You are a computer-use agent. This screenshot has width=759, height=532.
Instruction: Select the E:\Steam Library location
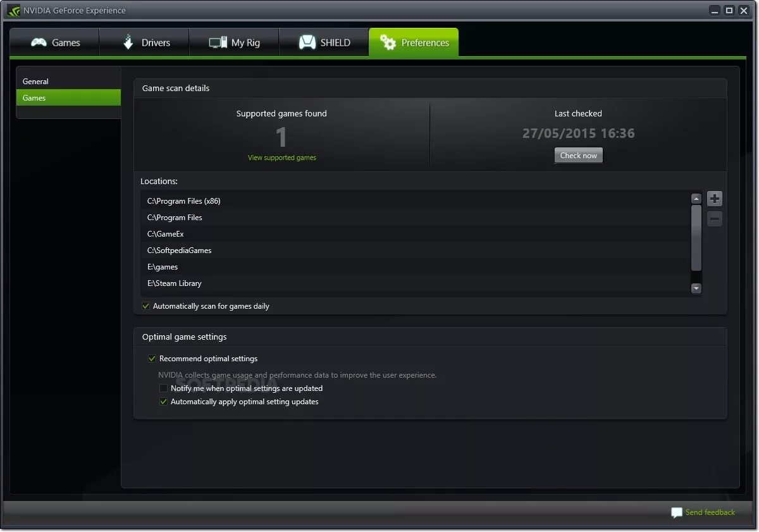point(416,283)
